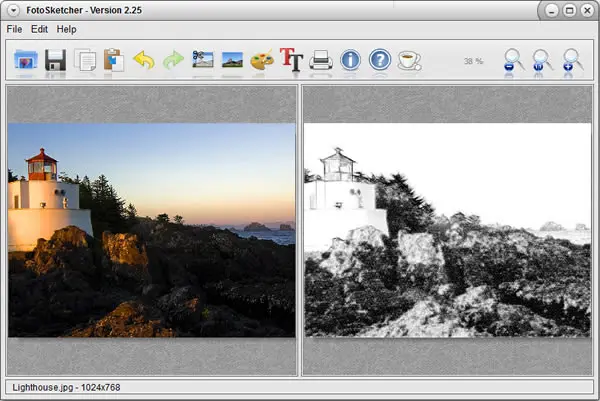Undo the last action with the yellow arrow
The width and height of the screenshot is (600, 401).
pyautogui.click(x=144, y=60)
